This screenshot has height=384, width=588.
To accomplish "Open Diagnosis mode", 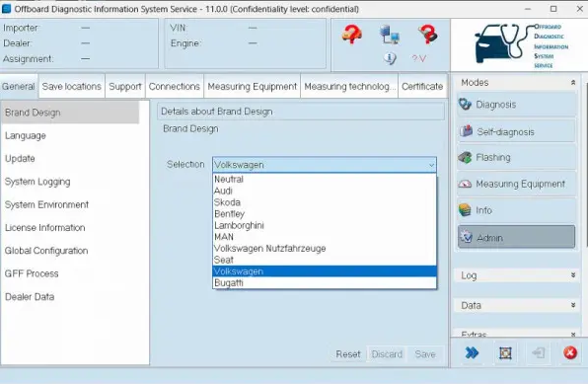I will pos(516,105).
